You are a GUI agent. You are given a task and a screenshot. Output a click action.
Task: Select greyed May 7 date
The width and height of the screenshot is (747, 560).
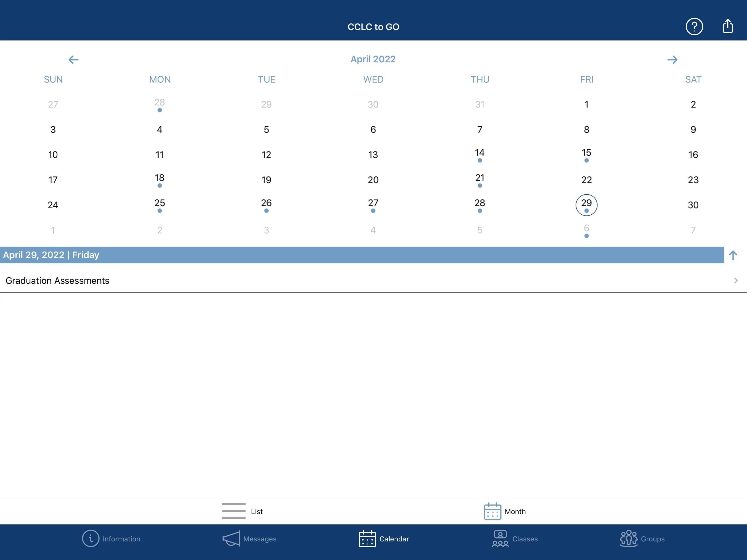693,230
